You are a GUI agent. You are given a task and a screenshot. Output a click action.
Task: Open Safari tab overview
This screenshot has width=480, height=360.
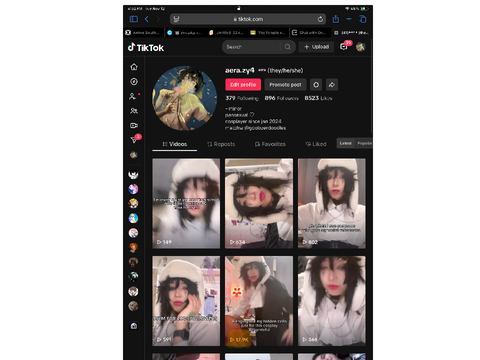click(363, 19)
